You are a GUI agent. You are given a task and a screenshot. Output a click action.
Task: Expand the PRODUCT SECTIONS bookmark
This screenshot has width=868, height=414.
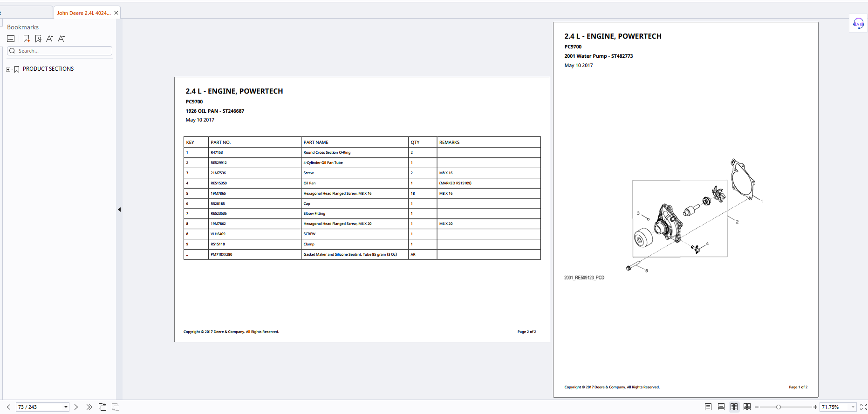click(8, 69)
